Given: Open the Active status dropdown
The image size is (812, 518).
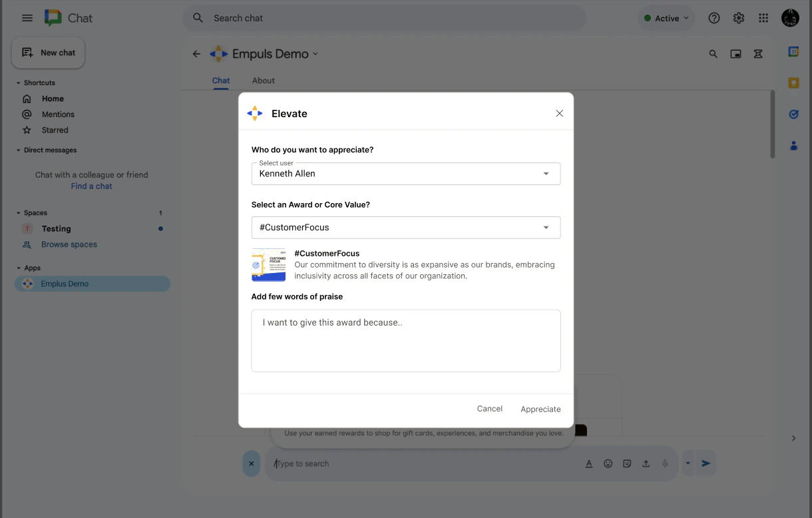Looking at the screenshot, I should [x=666, y=18].
